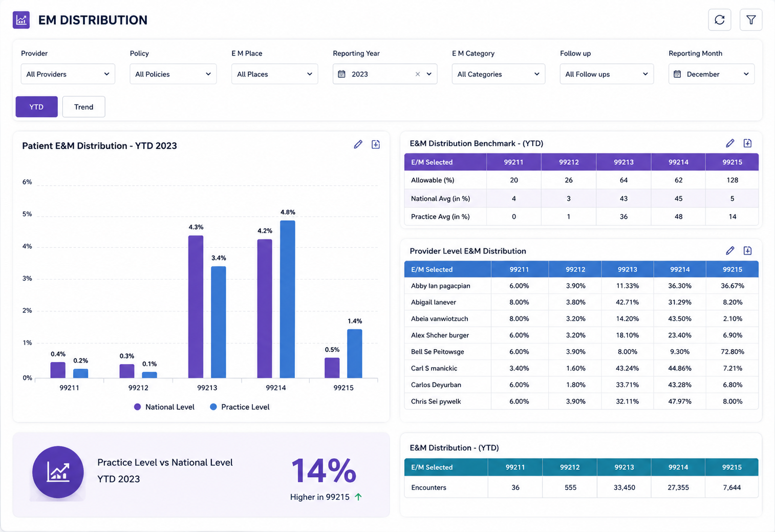Click the EM Distribution chart logo icon

21,20
